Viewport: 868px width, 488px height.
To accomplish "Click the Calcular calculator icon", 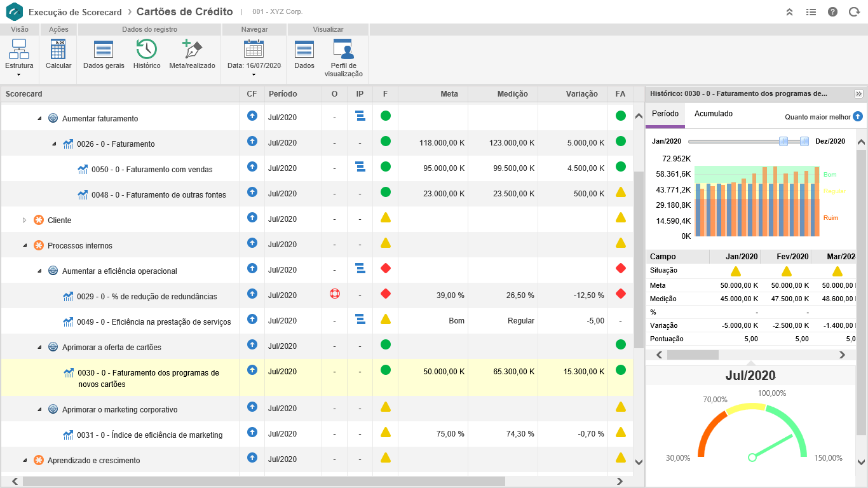I will 58,50.
